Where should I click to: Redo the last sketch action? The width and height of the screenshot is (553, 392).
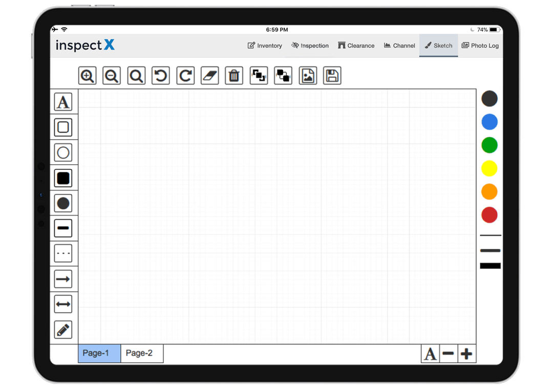(x=185, y=75)
